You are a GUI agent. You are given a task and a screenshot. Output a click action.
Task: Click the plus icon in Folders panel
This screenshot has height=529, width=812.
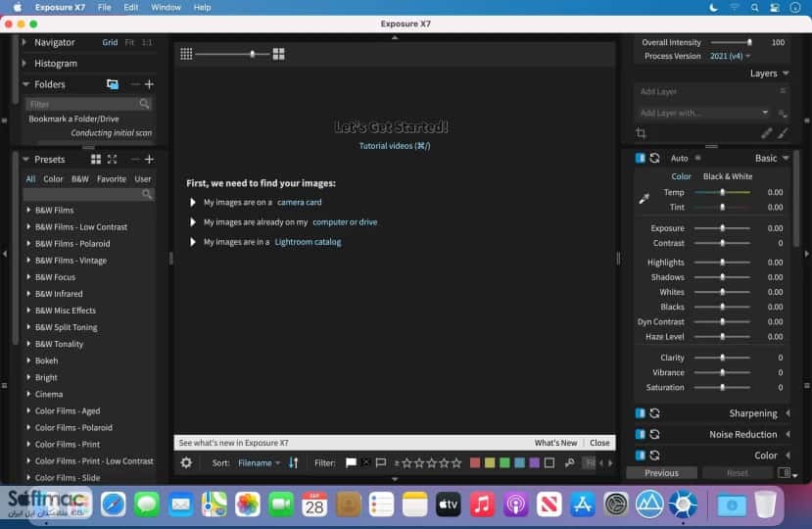[x=149, y=84]
